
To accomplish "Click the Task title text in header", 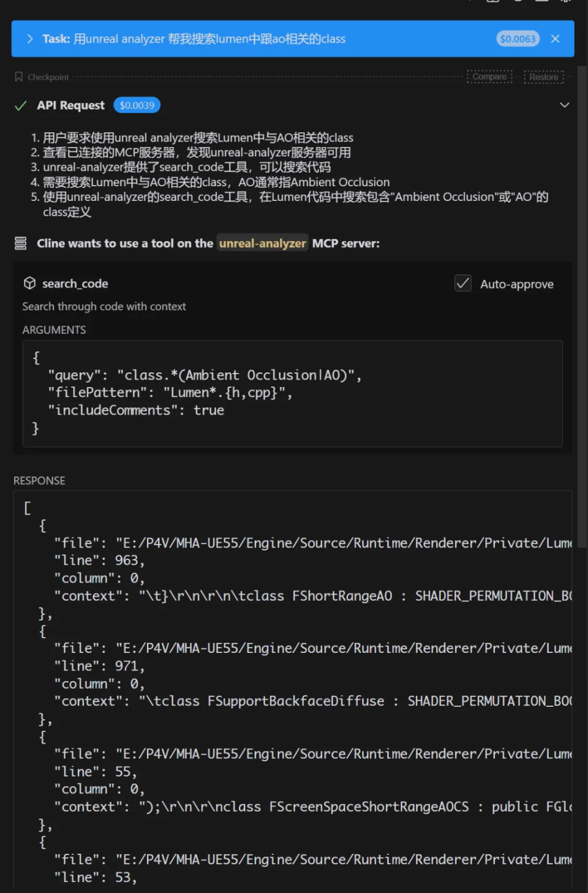I will (194, 39).
